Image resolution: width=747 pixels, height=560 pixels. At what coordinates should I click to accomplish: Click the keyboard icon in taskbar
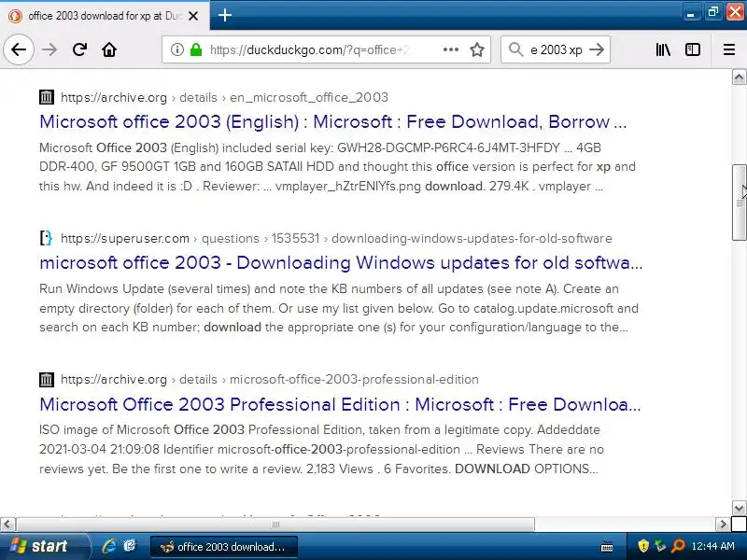(607, 546)
